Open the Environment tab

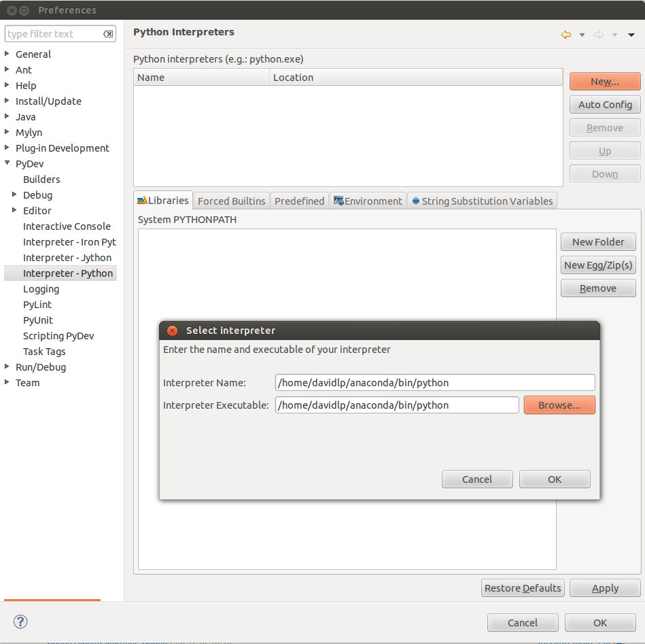(368, 201)
